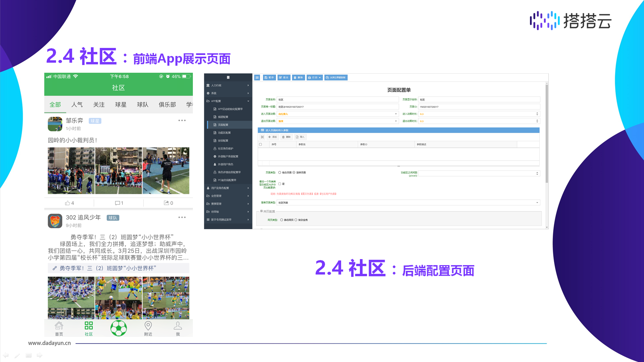Image resolution: width=644 pixels, height=362 pixels.
Task: Click the 进入动画时长 stepper arrows
Action: click(x=537, y=114)
